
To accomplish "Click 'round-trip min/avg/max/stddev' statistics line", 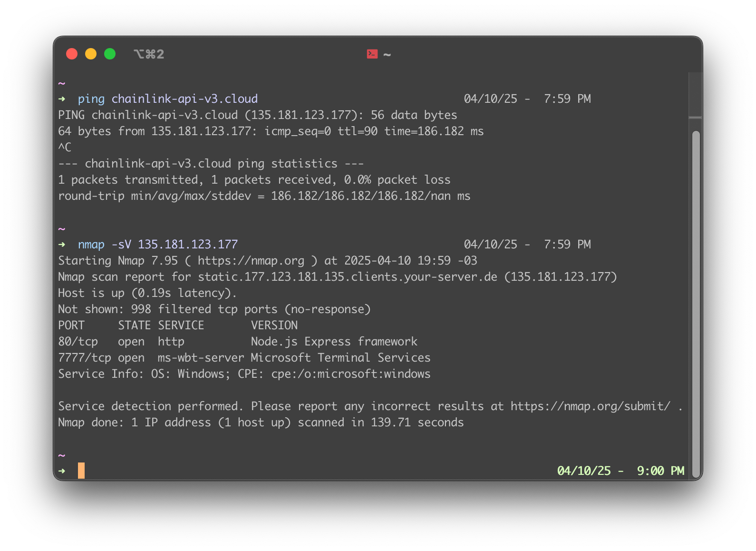I will click(x=264, y=196).
